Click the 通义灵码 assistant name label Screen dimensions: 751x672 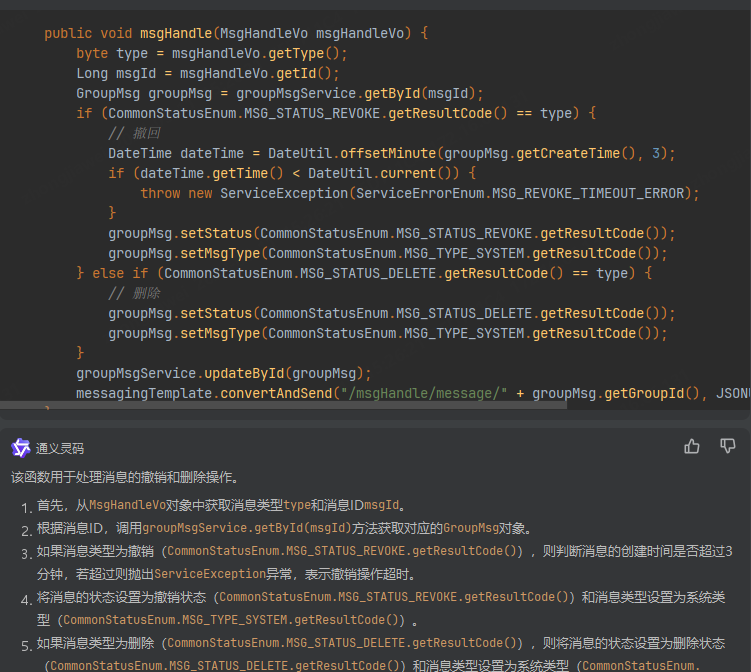[x=60, y=448]
